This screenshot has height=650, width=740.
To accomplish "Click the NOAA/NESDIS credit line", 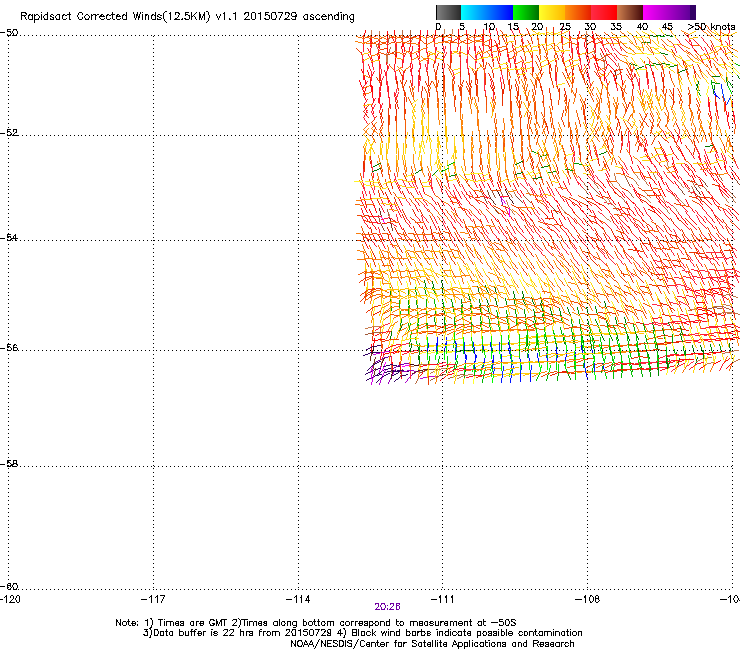I will [432, 644].
